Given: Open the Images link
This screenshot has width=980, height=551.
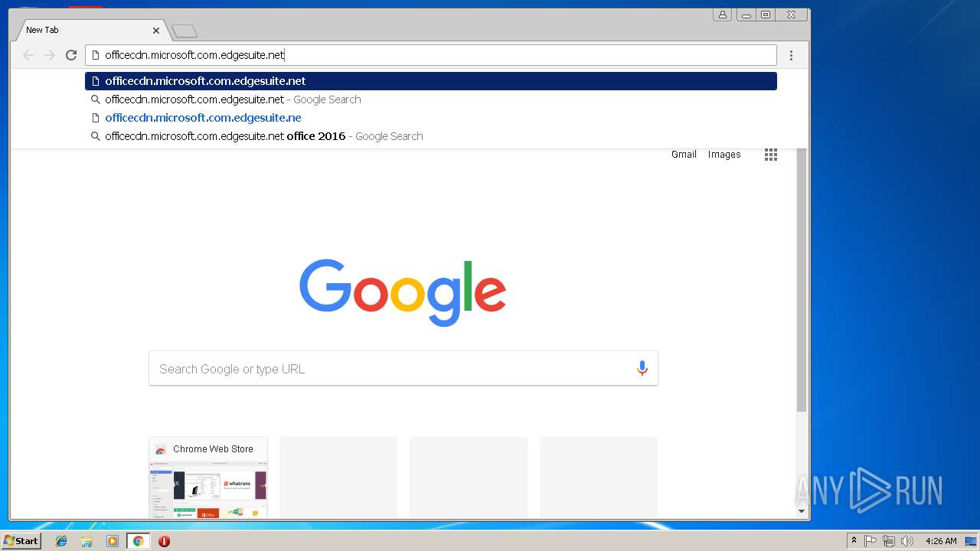Looking at the screenshot, I should [x=724, y=155].
